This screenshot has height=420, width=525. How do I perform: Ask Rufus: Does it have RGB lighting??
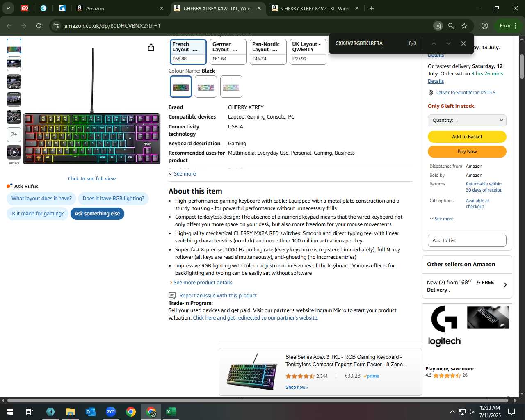[x=114, y=199]
